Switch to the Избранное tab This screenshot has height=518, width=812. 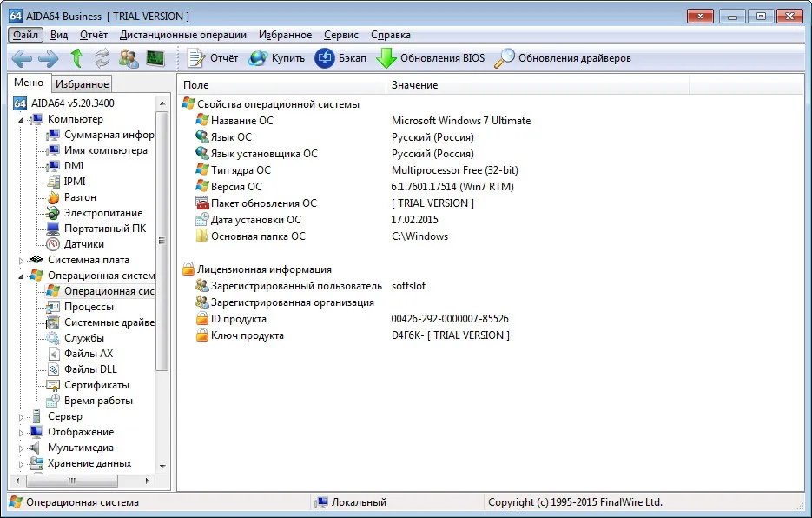click(x=82, y=84)
